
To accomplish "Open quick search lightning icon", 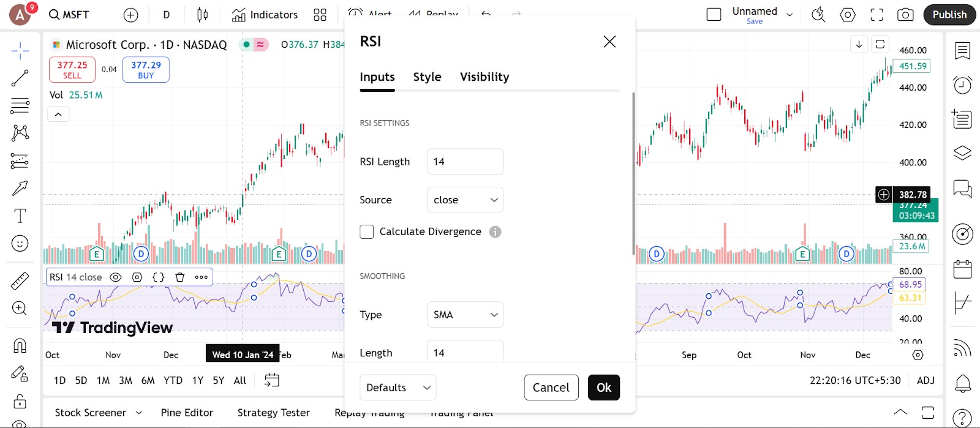I will [x=818, y=15].
